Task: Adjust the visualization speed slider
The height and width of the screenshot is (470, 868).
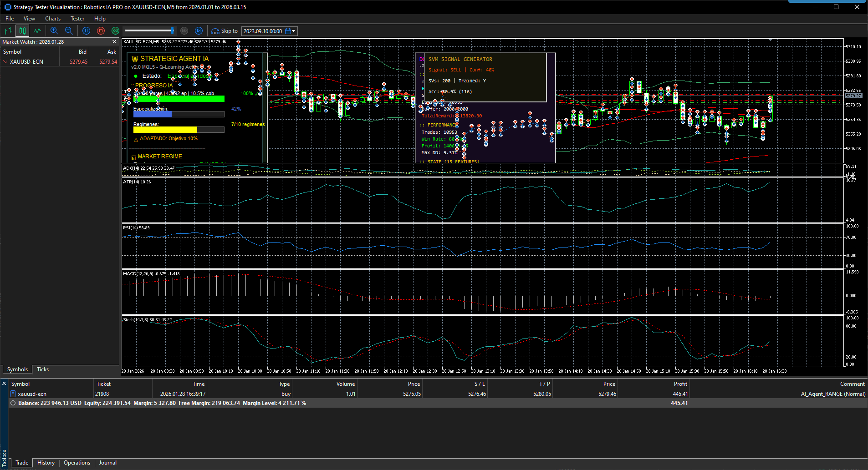Action: [172, 31]
